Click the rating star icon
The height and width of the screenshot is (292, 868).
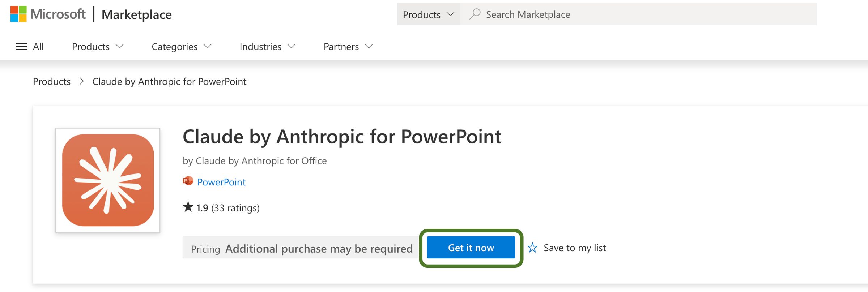(x=188, y=207)
